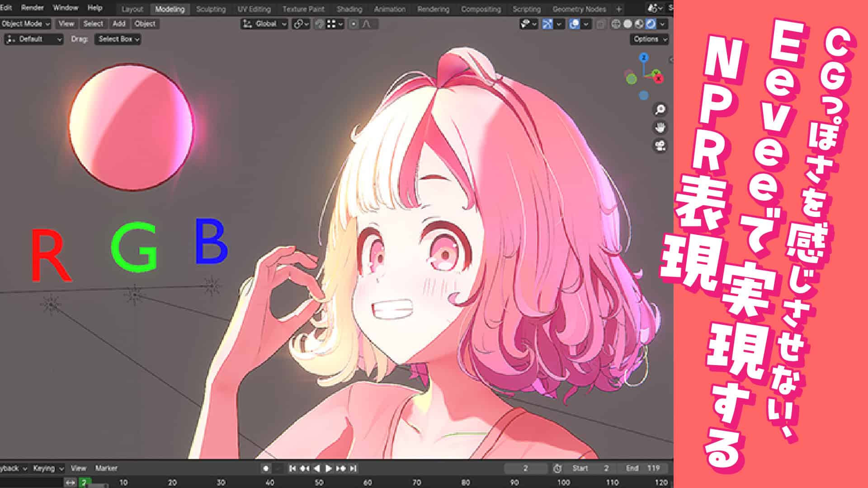
Task: Switch to the Shading workspace tab
Action: (x=349, y=9)
